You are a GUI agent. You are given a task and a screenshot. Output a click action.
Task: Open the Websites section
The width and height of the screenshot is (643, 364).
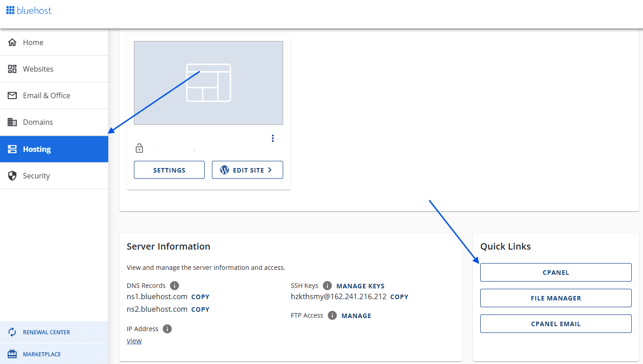[x=54, y=69]
